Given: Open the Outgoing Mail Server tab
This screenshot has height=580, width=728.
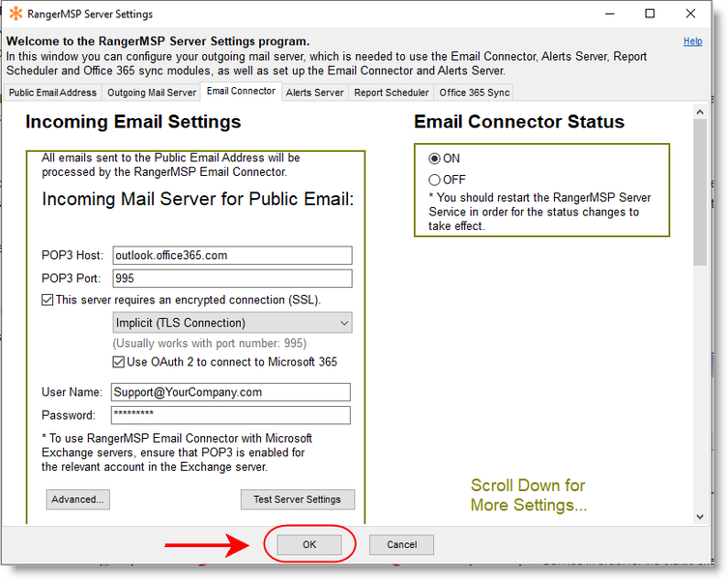Looking at the screenshot, I should tap(151, 93).
